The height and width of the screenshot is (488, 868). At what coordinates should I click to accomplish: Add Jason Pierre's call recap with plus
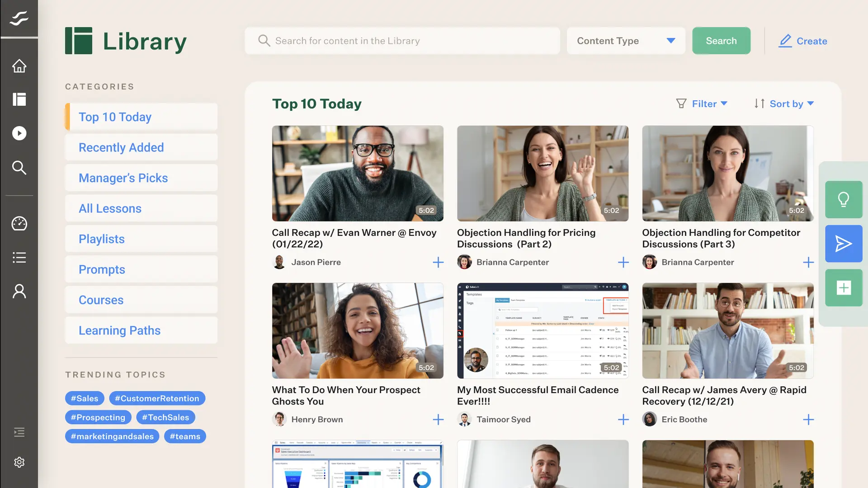point(438,263)
